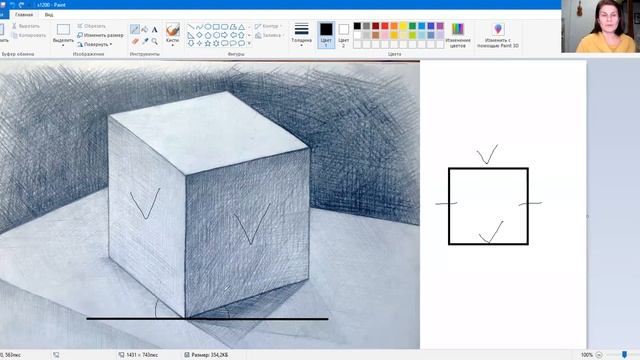640x360 pixels.
Task: Switch to the Вид tab
Action: [49, 15]
